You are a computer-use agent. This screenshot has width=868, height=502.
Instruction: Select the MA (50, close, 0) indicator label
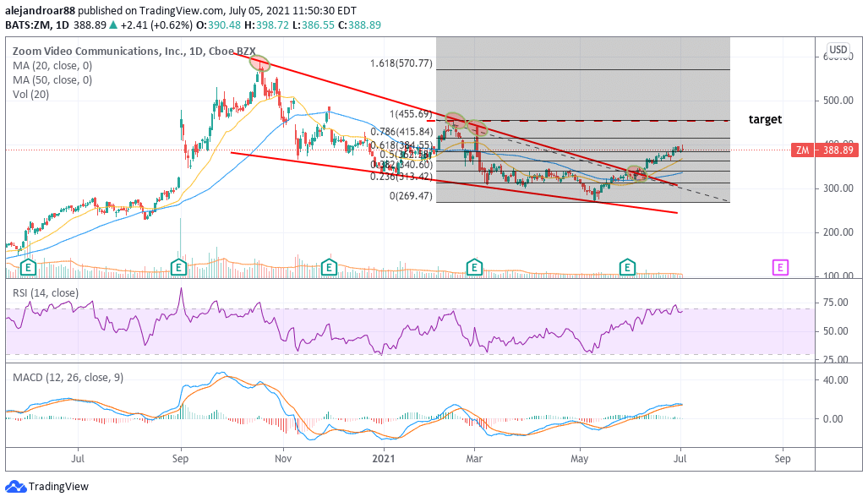tap(52, 79)
